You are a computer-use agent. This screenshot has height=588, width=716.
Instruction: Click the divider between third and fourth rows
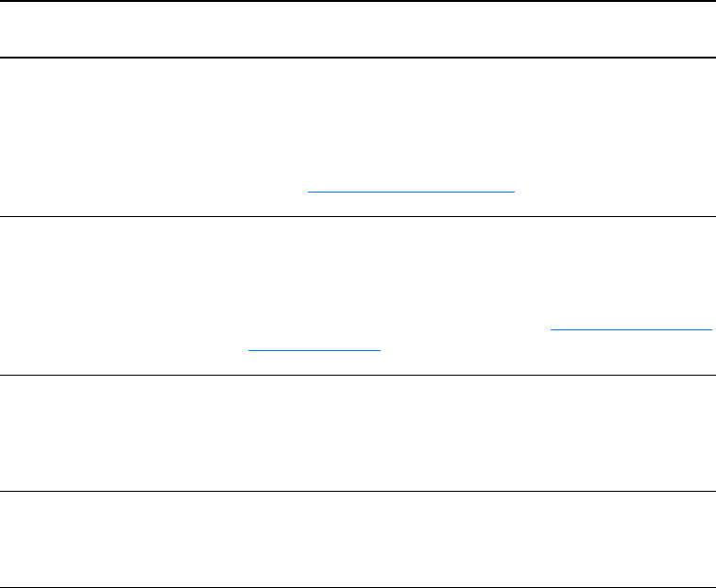pos(358,491)
